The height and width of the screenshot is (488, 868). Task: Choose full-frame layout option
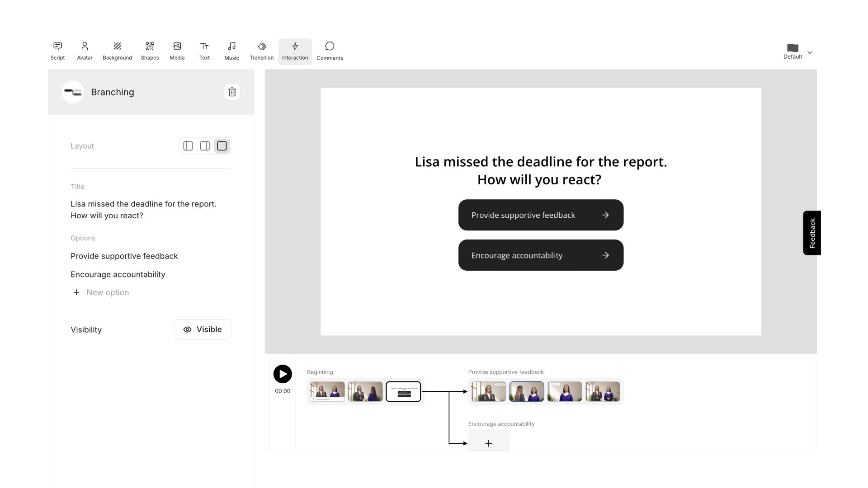pyautogui.click(x=222, y=146)
